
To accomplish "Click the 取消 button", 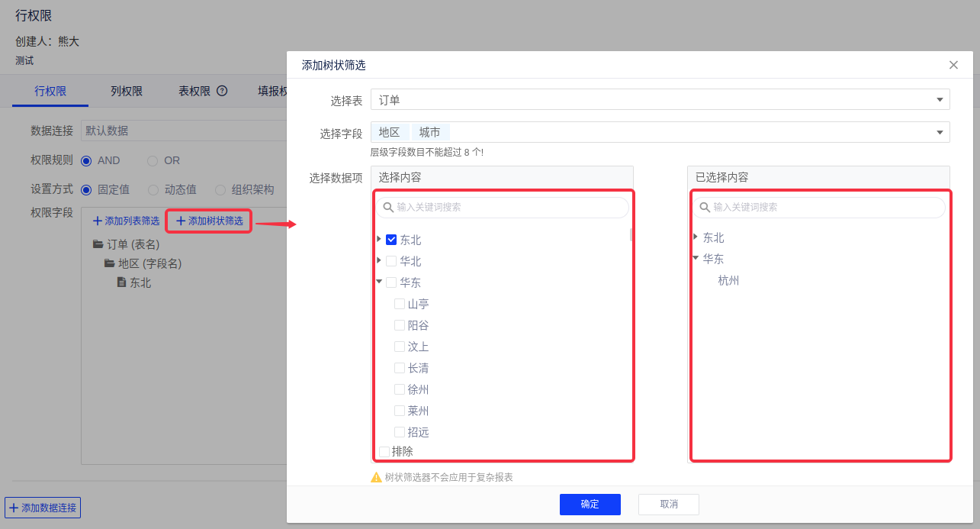I will (x=668, y=504).
